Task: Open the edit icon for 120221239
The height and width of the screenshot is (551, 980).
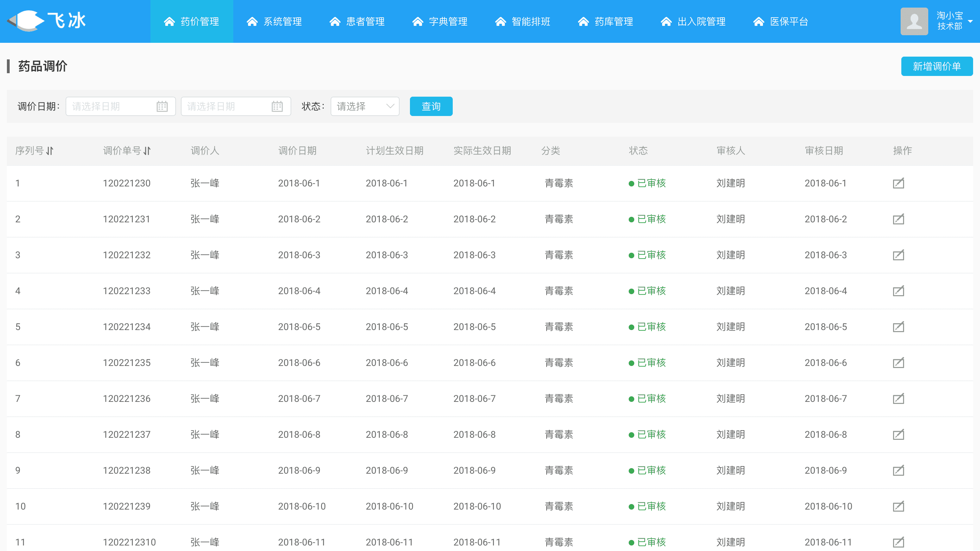Action: (x=898, y=506)
